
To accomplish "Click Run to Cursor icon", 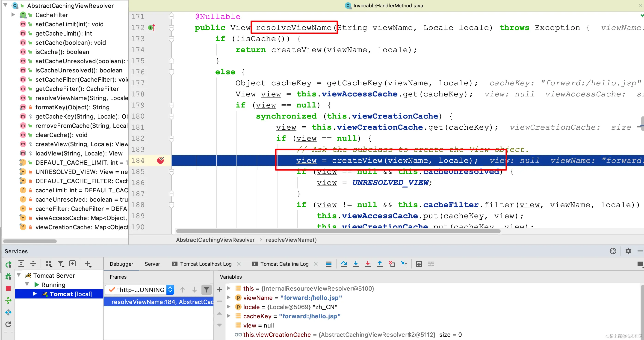I will (404, 264).
